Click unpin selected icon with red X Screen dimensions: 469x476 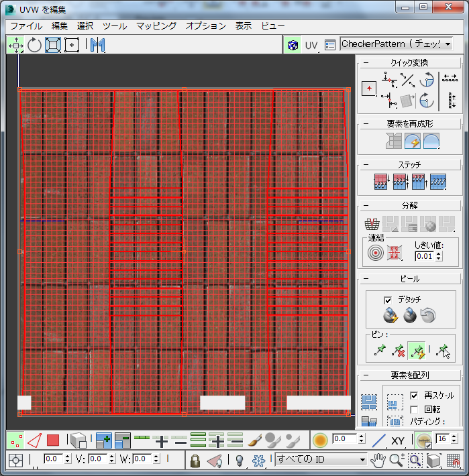pos(399,351)
